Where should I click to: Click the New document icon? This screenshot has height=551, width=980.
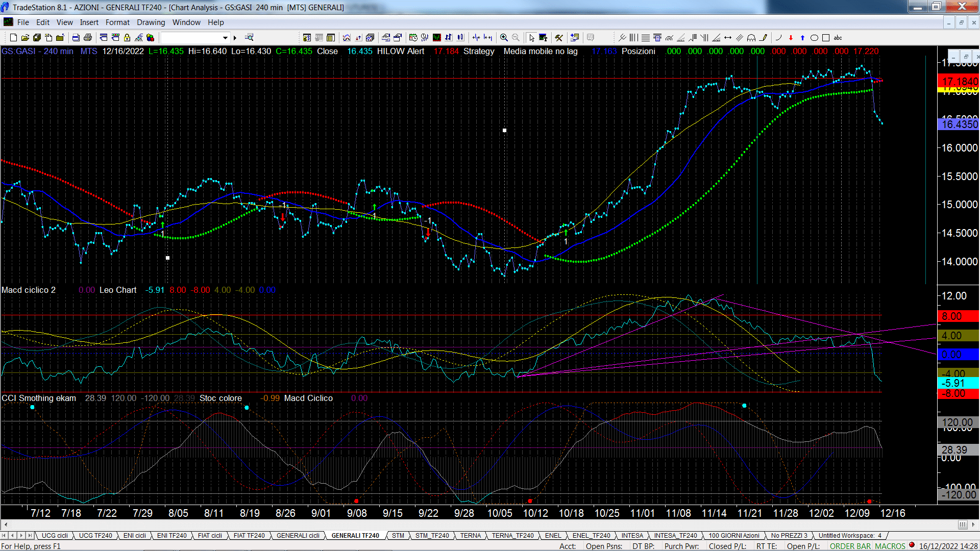coord(14,38)
